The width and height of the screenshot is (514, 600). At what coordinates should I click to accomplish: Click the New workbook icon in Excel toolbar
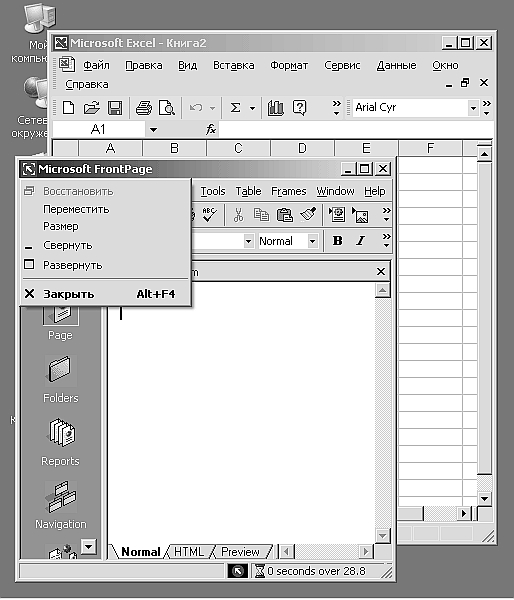coord(69,108)
